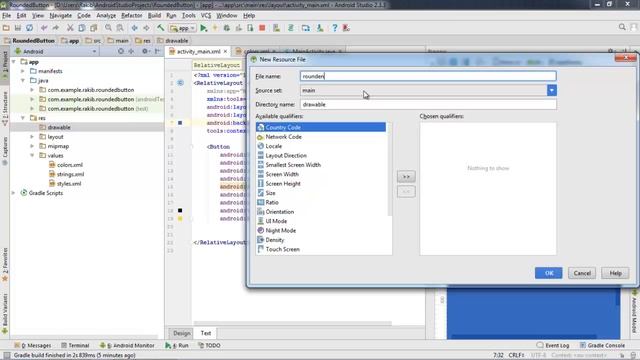Collapse the values folder node
Screen dimensions: 640x360
coord(32,156)
